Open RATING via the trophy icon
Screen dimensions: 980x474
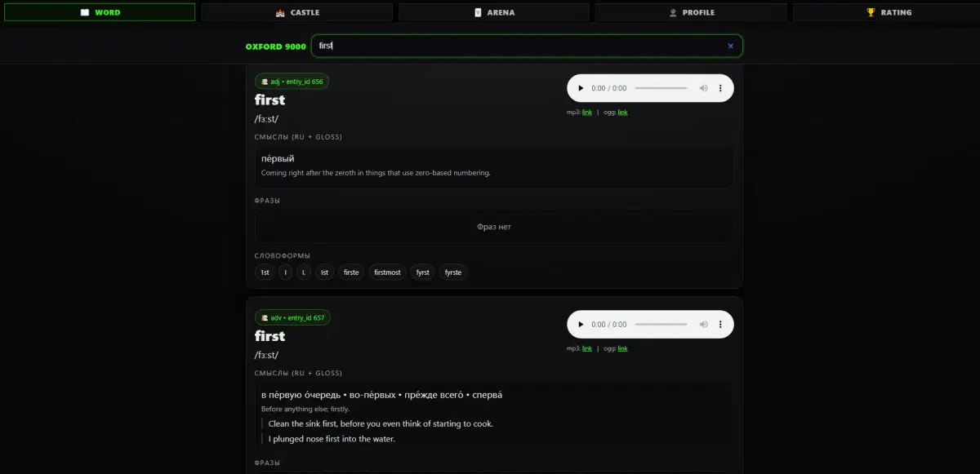click(870, 11)
